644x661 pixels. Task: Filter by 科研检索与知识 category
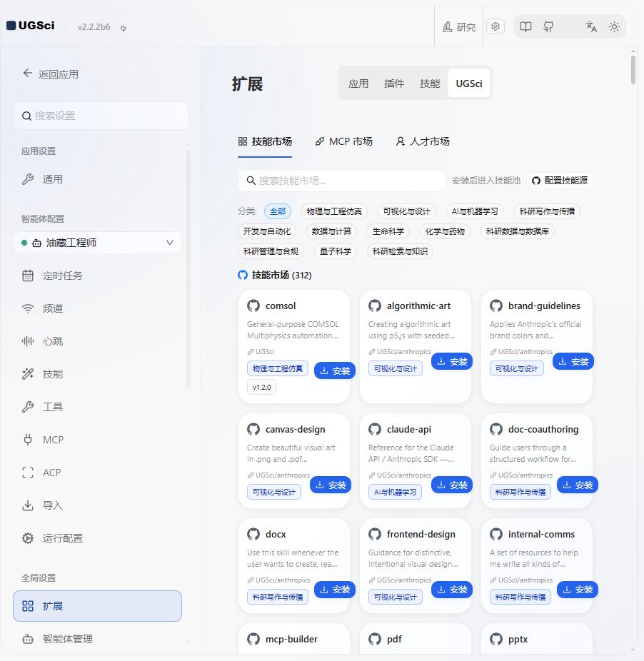pos(401,251)
